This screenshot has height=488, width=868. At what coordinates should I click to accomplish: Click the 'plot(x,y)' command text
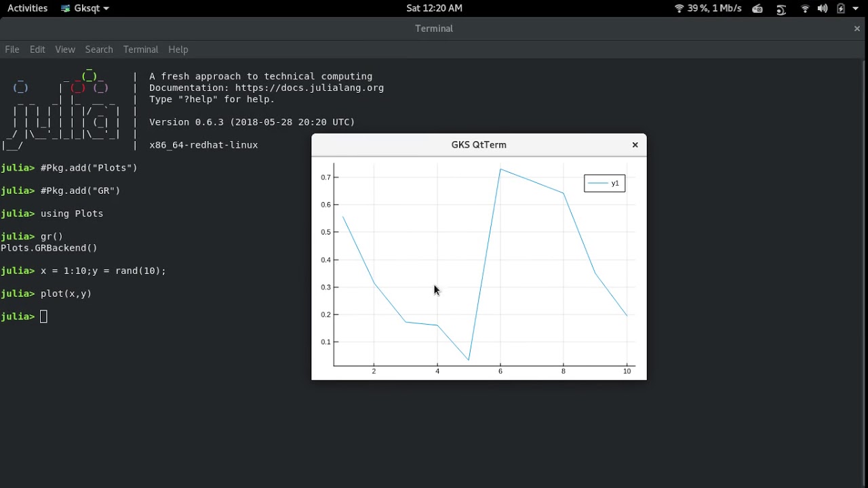(66, 293)
